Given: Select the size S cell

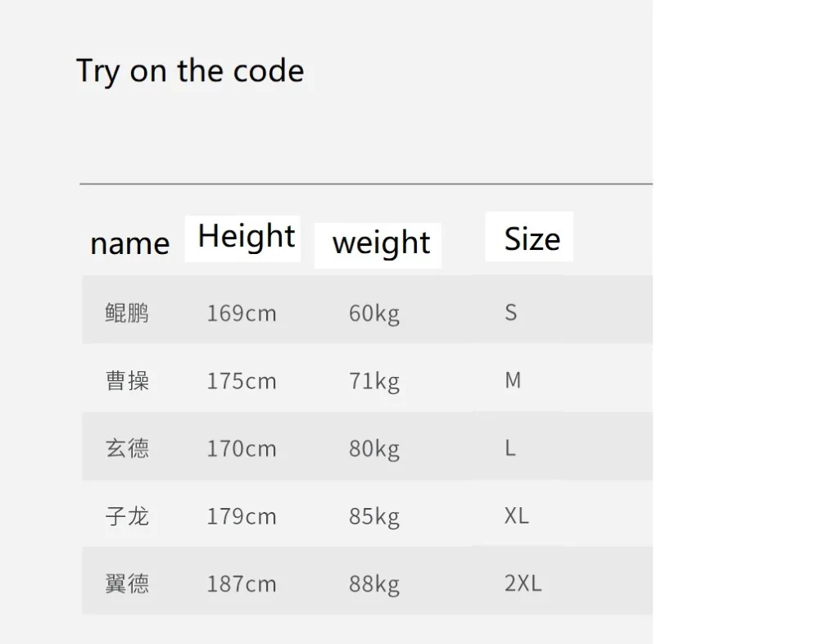Looking at the screenshot, I should coord(511,313).
